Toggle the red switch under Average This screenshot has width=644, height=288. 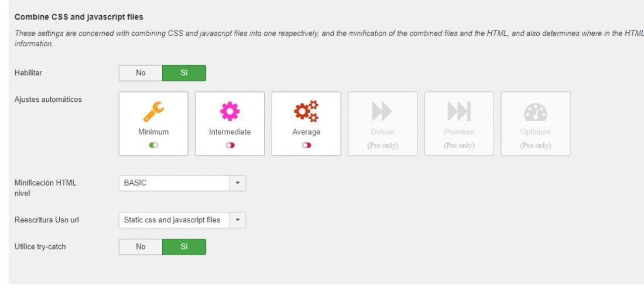click(306, 145)
